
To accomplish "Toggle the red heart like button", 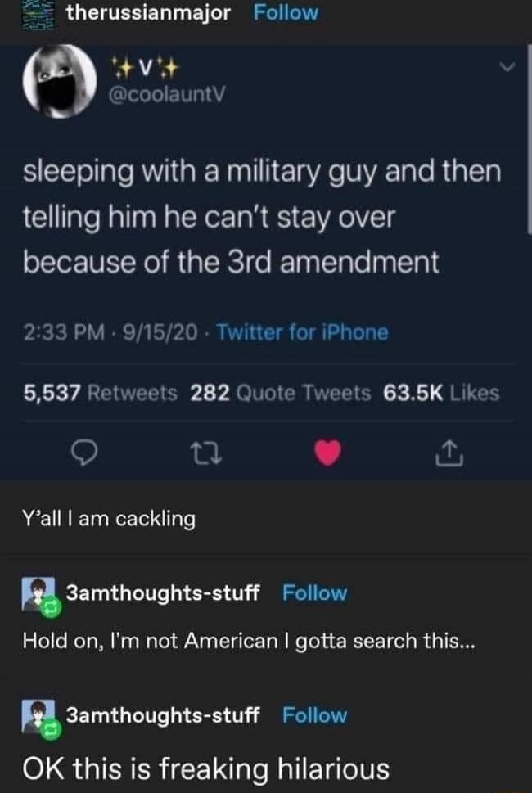I will (x=327, y=453).
